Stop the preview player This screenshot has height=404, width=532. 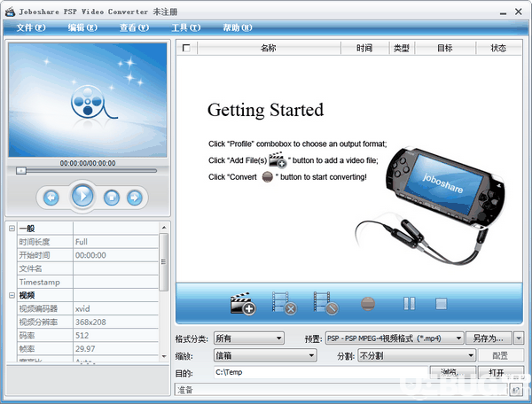coord(112,198)
